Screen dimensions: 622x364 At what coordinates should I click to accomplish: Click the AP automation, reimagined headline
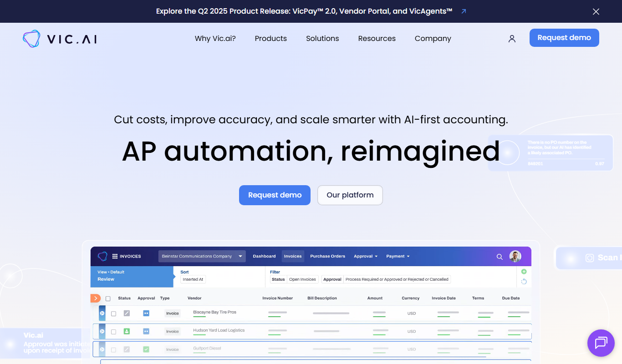(311, 151)
